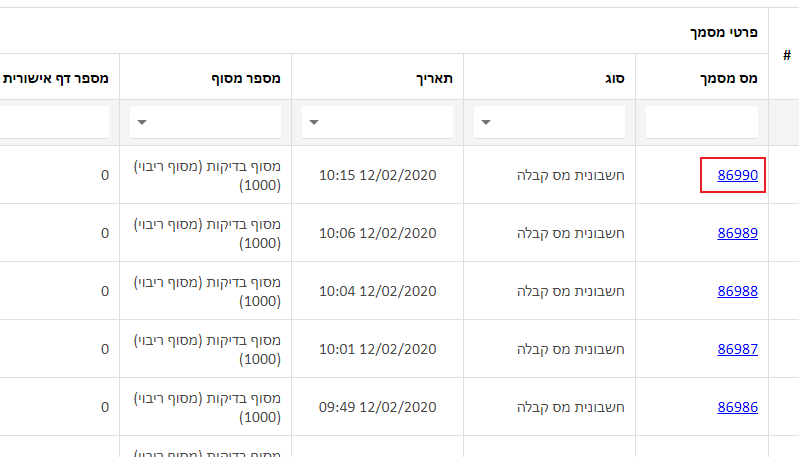Screen dimensions: 808x467
Task: Open document link 86989
Action: [737, 233]
